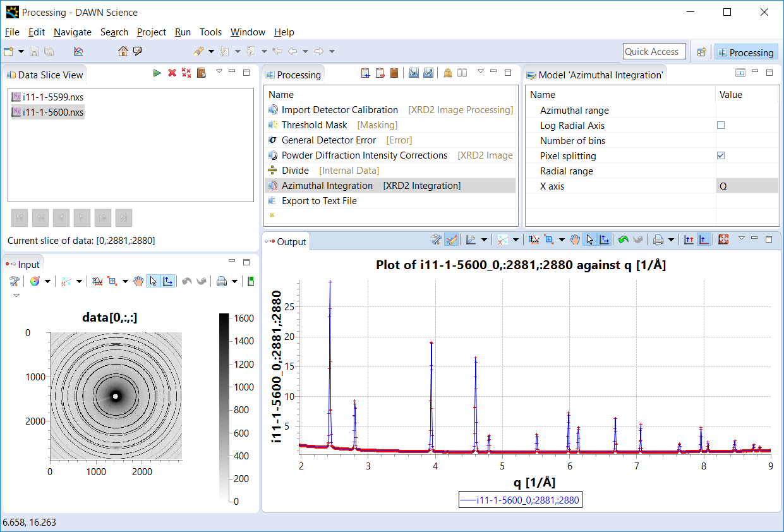Screen dimensions: 784x532
Task: Select the Export to Text File operation
Action: click(x=319, y=201)
